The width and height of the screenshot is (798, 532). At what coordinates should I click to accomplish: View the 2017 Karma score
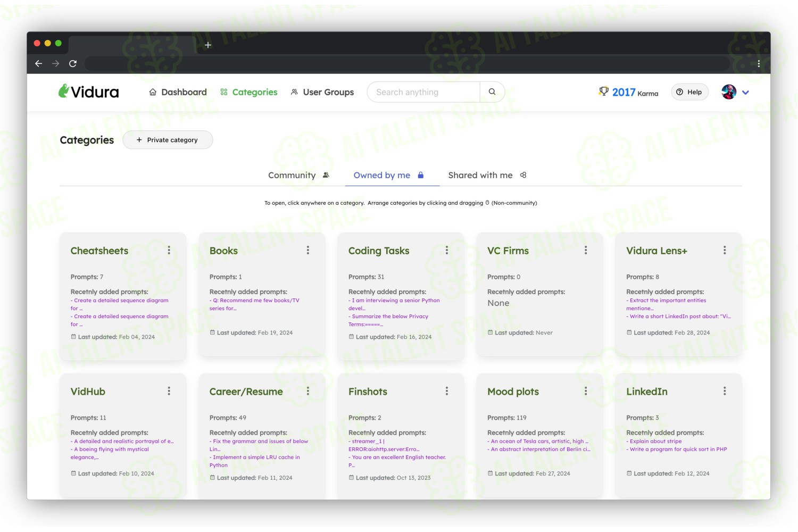tap(635, 93)
